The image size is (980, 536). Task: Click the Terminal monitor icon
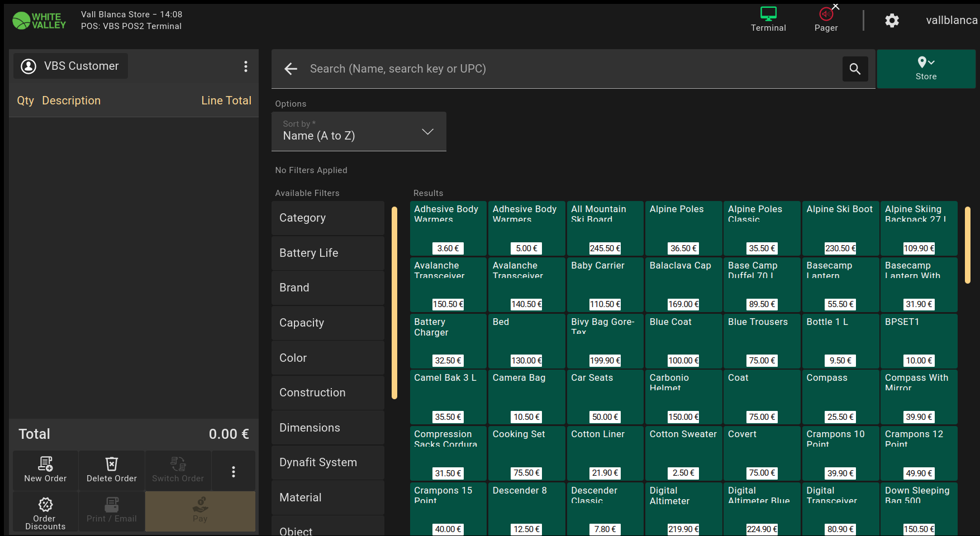pyautogui.click(x=768, y=14)
